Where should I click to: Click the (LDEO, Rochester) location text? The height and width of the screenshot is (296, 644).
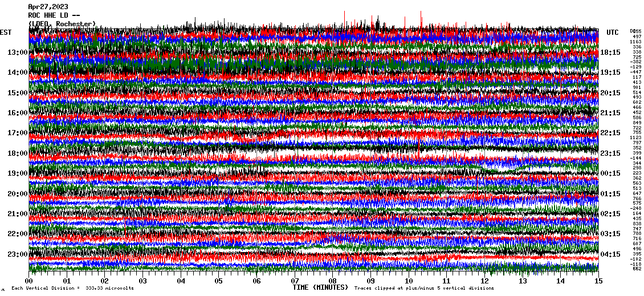coord(62,24)
